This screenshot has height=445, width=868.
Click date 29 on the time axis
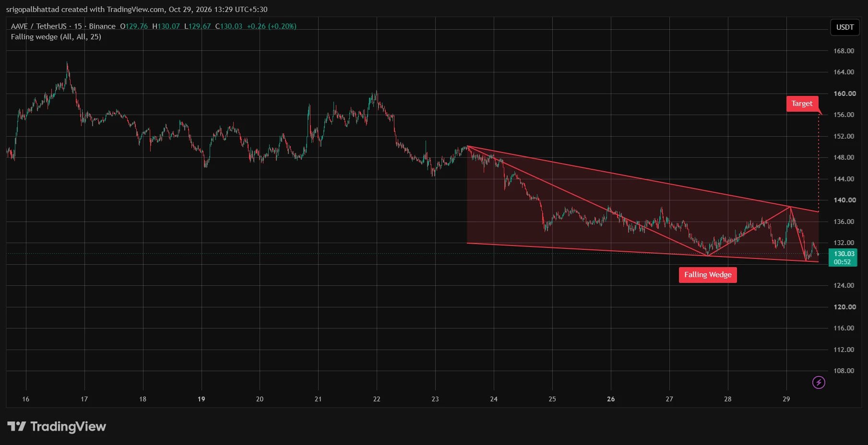[x=786, y=399]
